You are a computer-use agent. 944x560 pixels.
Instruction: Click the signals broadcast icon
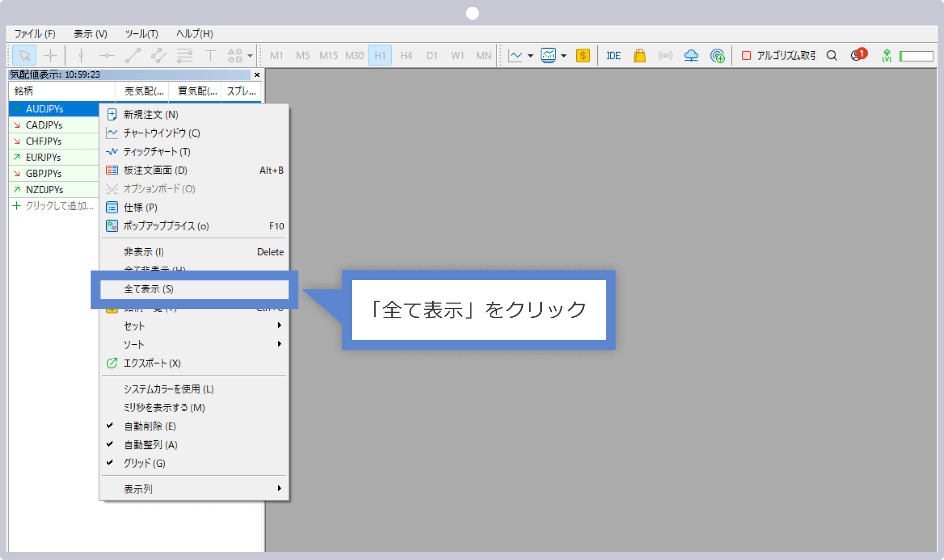tap(665, 56)
